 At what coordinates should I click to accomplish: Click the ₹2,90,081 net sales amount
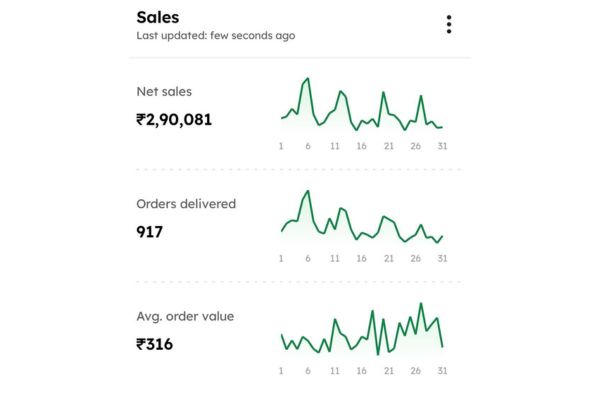coord(174,120)
